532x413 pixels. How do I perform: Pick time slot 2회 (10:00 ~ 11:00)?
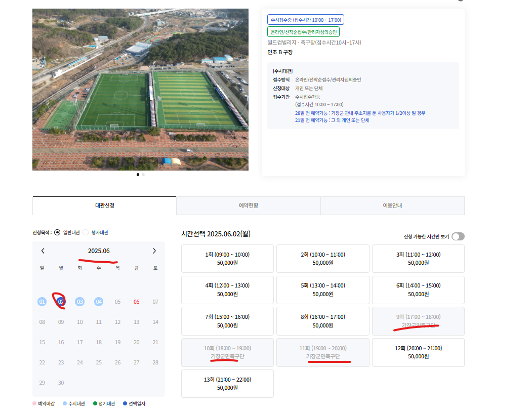(x=323, y=259)
